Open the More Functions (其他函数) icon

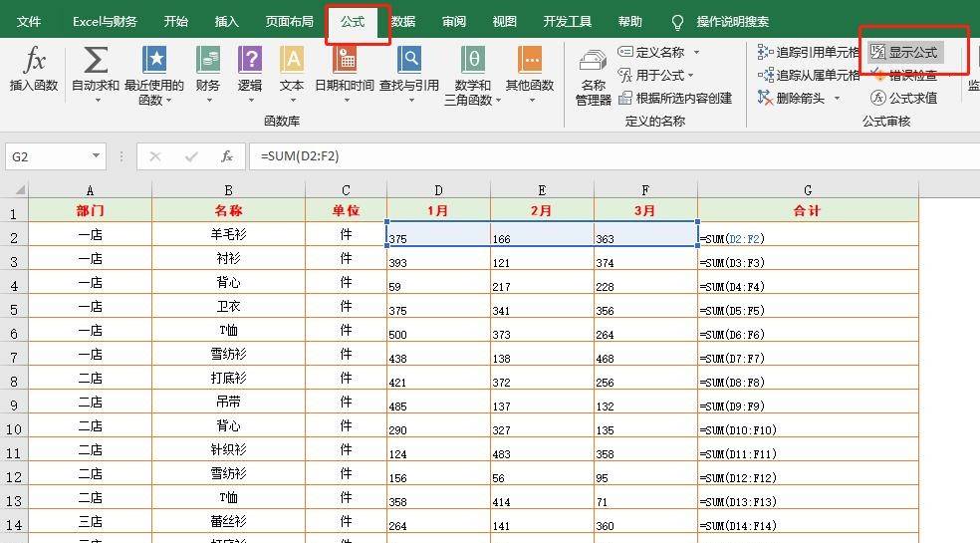click(530, 61)
